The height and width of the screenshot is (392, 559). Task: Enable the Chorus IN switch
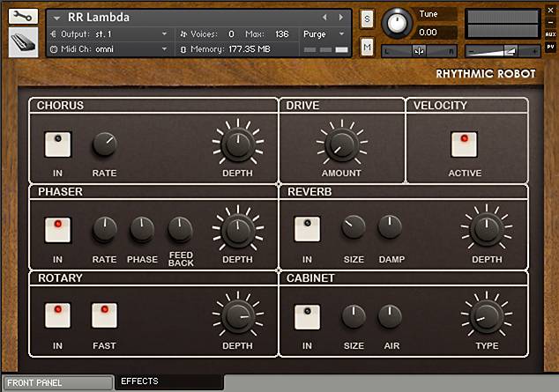58,144
